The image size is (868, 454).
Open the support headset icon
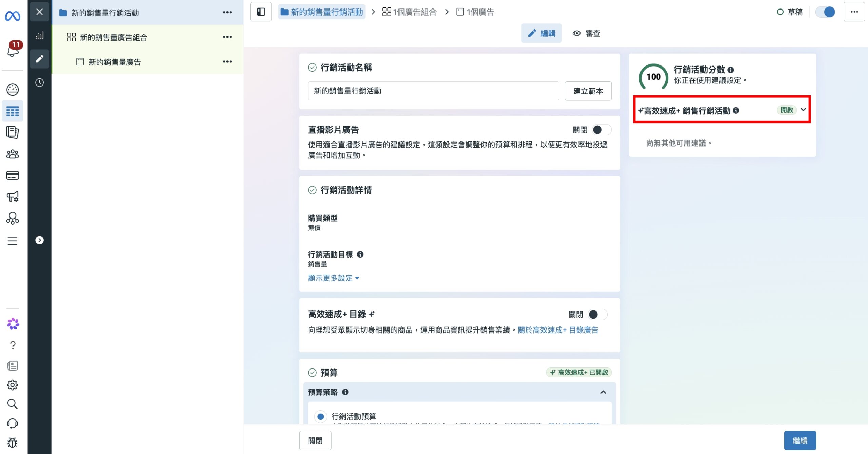point(13,423)
